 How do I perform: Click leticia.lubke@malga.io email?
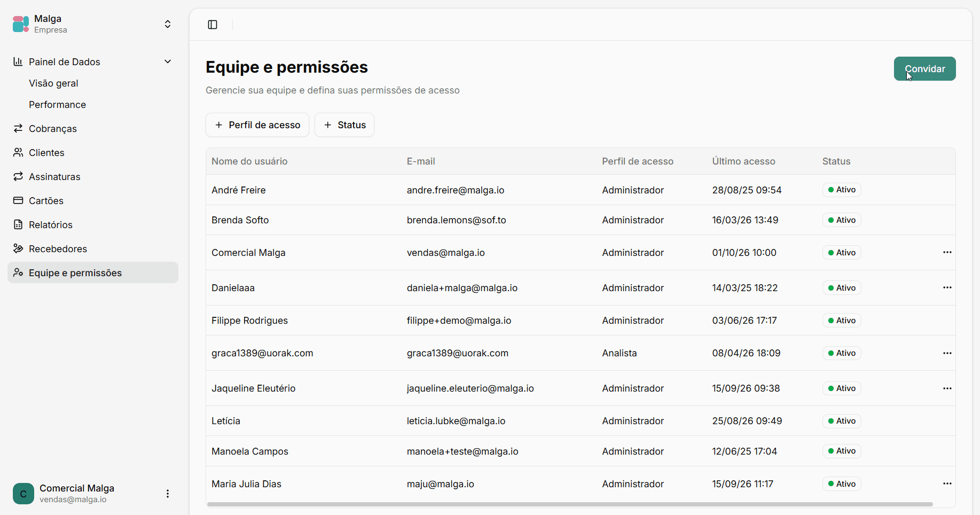coord(456,421)
